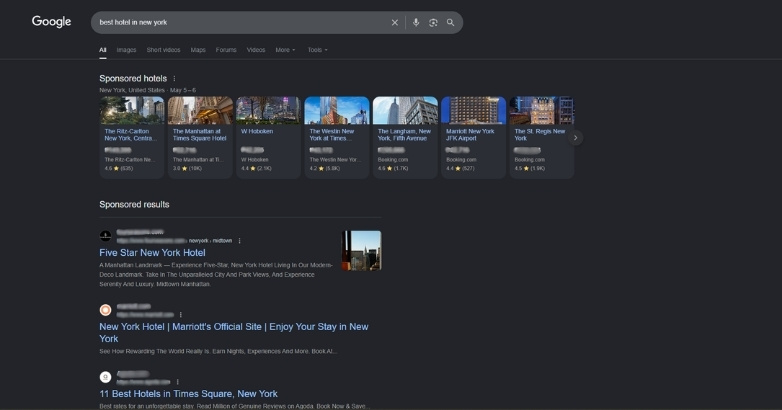Click the magnifying glass search icon

(450, 22)
